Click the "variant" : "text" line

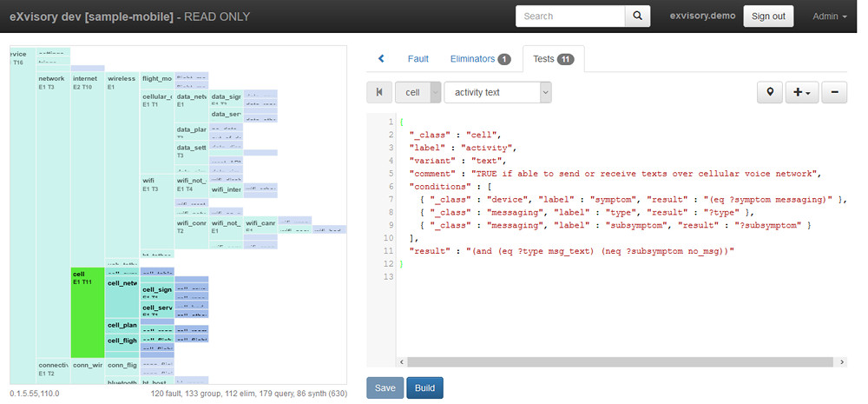(x=457, y=161)
